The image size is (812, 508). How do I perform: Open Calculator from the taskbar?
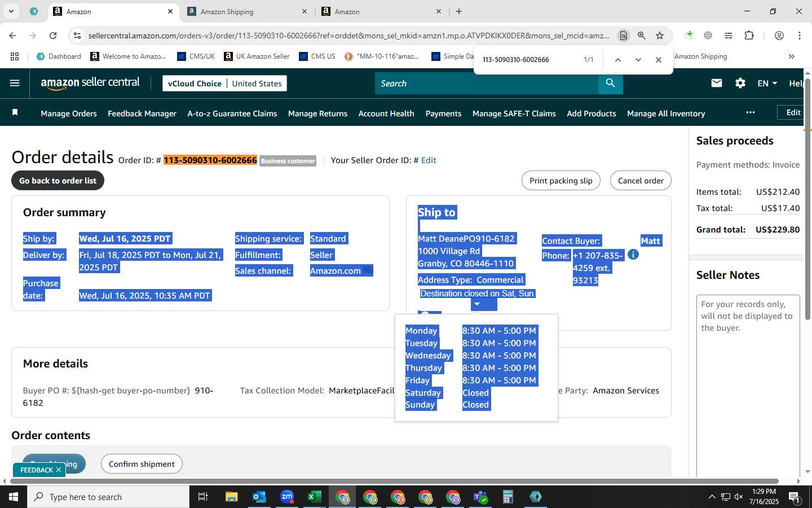507,497
